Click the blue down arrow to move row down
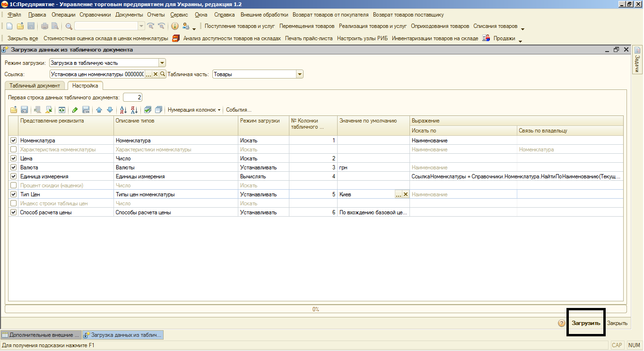Image resolution: width=644 pixels, height=351 pixels. coord(110,109)
